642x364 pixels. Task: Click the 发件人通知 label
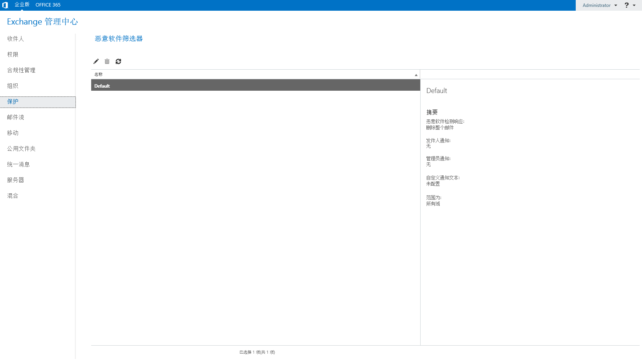(438, 141)
